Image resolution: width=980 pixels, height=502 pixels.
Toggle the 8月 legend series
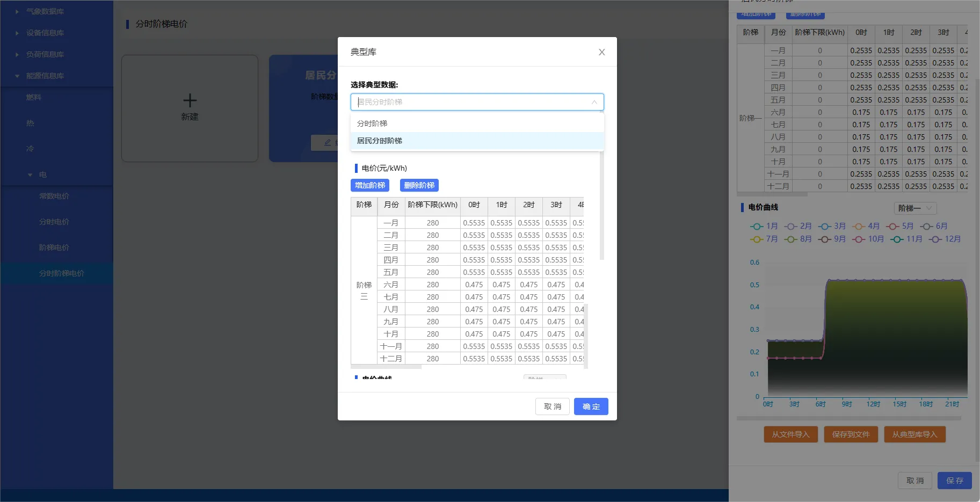(797, 239)
